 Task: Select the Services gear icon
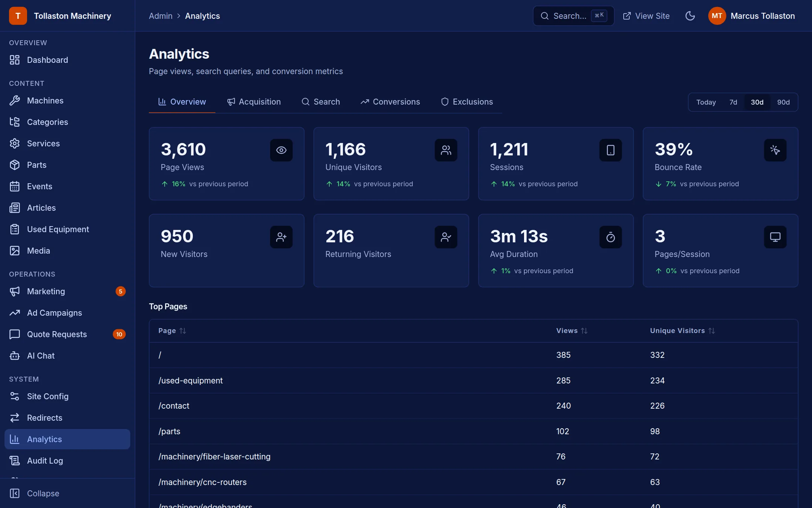[x=15, y=143]
